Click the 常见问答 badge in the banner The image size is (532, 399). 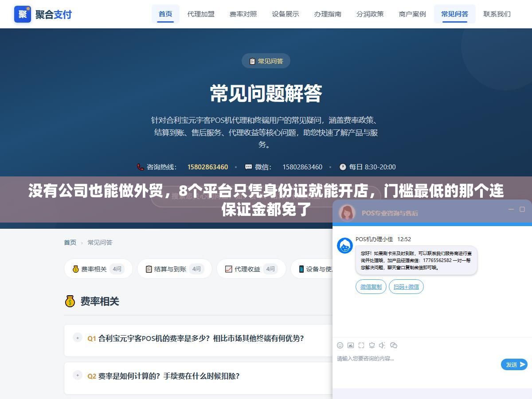pos(266,61)
